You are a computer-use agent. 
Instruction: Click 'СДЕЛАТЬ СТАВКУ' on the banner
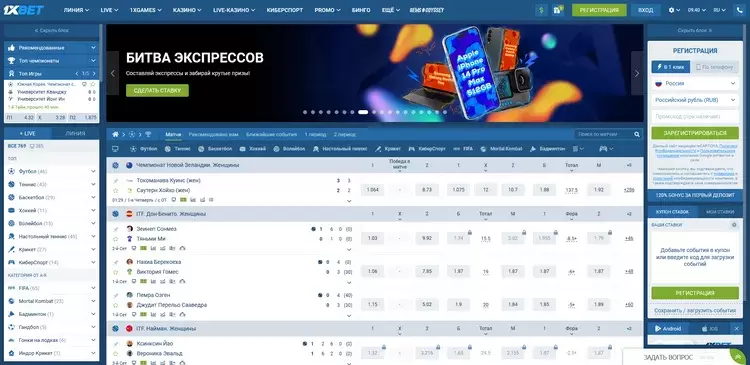point(157,90)
